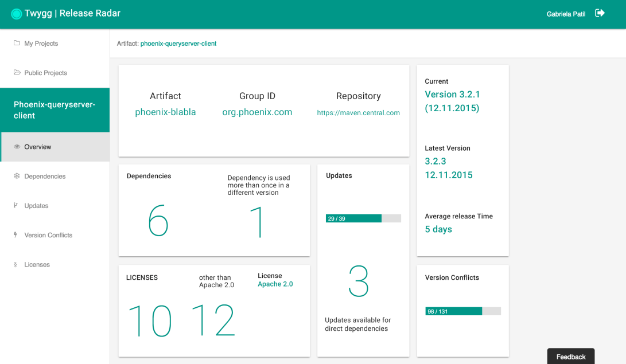Click the snowflake icon beside Dependencies
The height and width of the screenshot is (364, 626).
coord(17,176)
